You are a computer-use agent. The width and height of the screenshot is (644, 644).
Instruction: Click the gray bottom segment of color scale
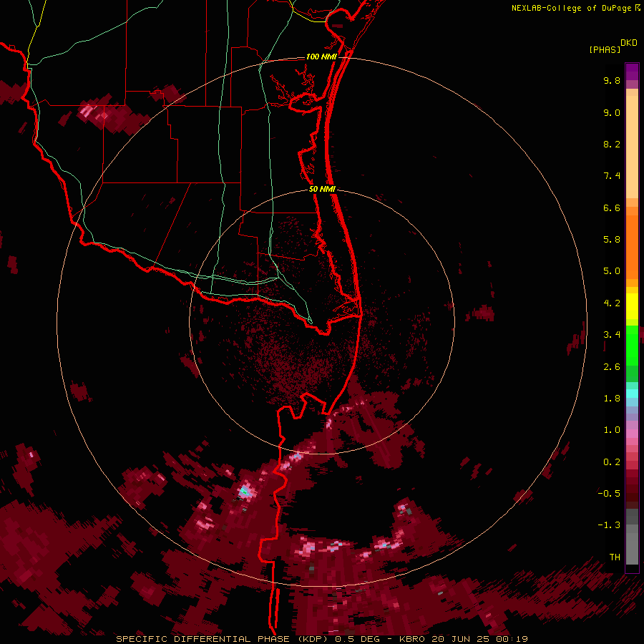coord(632,548)
